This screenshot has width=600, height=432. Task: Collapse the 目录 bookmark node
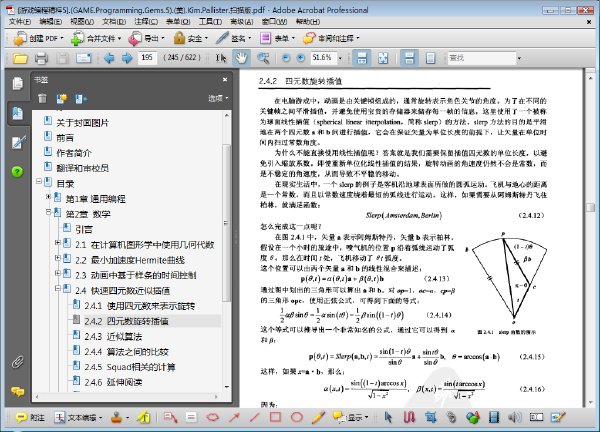tap(39, 181)
